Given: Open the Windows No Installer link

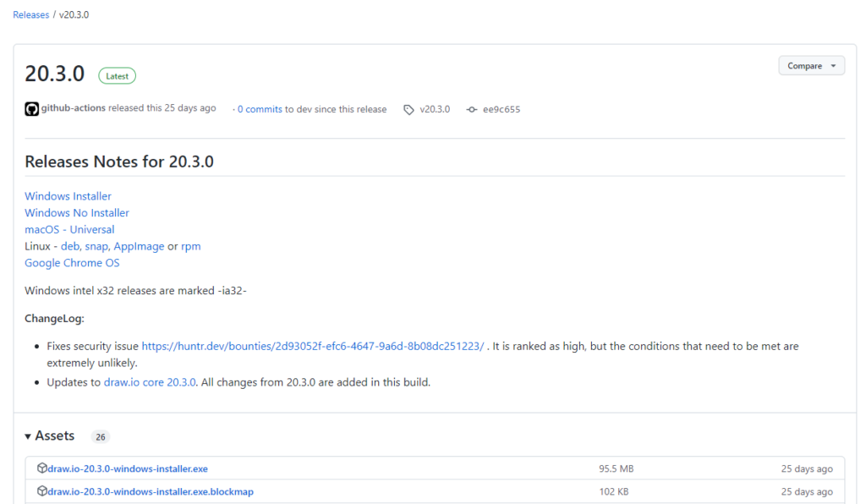Looking at the screenshot, I should (x=77, y=212).
